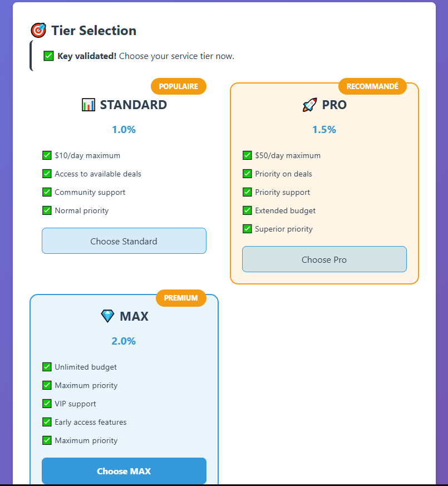Click the PREMIUM badge on MAX card
This screenshot has width=448, height=486.
pyautogui.click(x=181, y=298)
